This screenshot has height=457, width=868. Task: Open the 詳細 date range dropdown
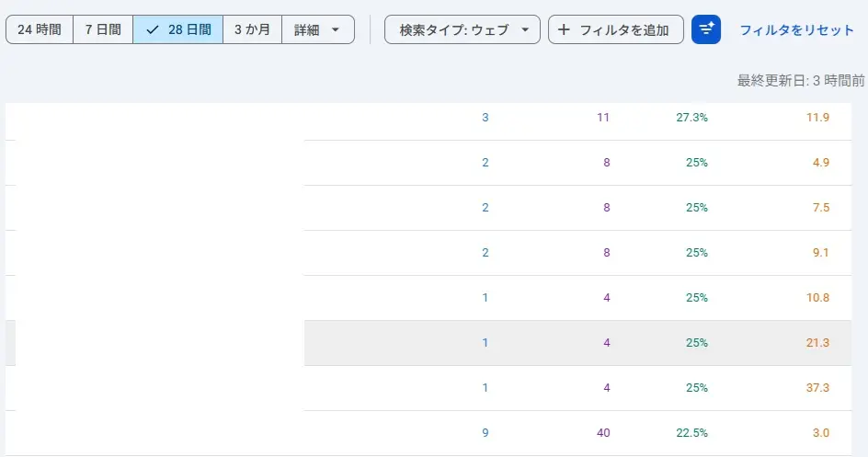point(318,29)
